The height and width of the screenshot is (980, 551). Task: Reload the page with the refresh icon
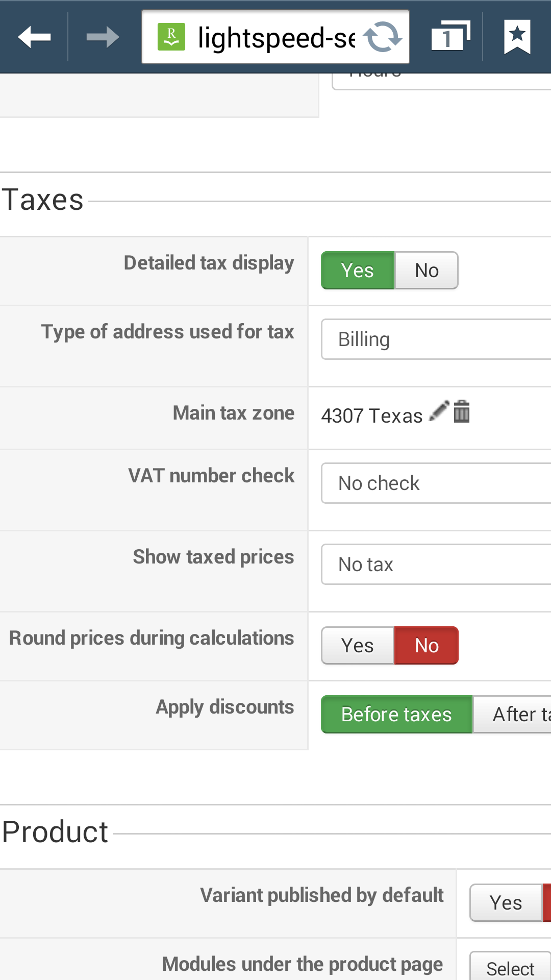[383, 37]
